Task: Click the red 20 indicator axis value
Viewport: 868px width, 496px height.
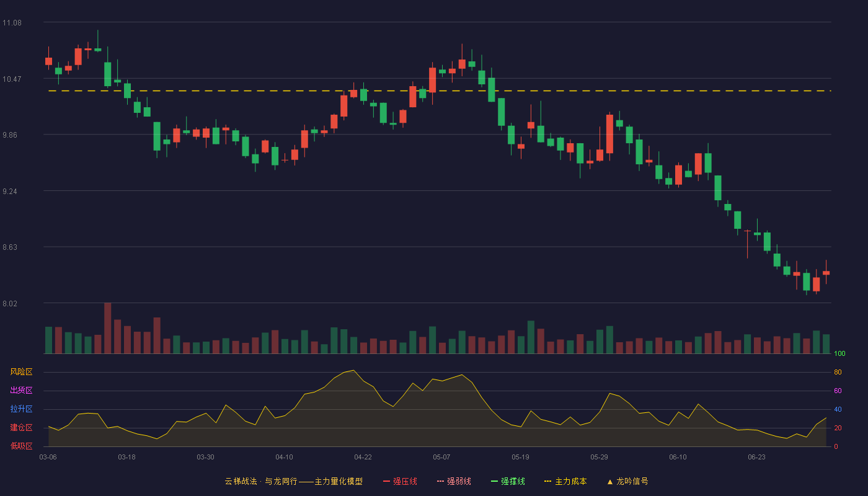Action: [838, 428]
